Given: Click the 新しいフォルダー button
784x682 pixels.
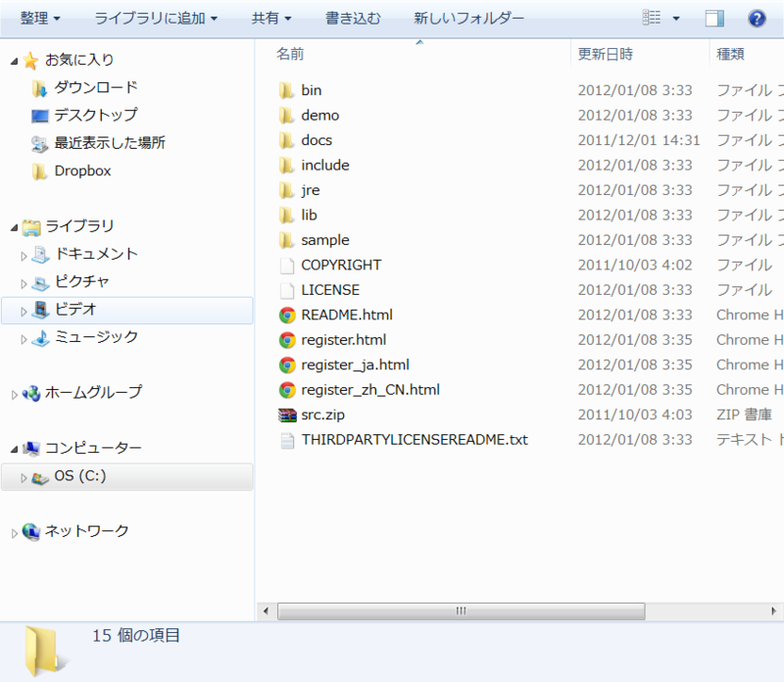Looking at the screenshot, I should (x=469, y=19).
